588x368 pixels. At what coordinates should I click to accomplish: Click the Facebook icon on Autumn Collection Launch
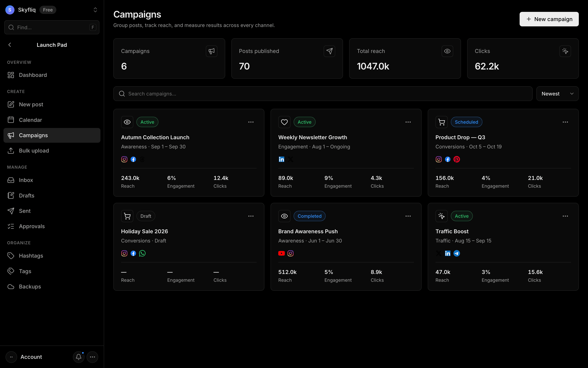point(133,159)
